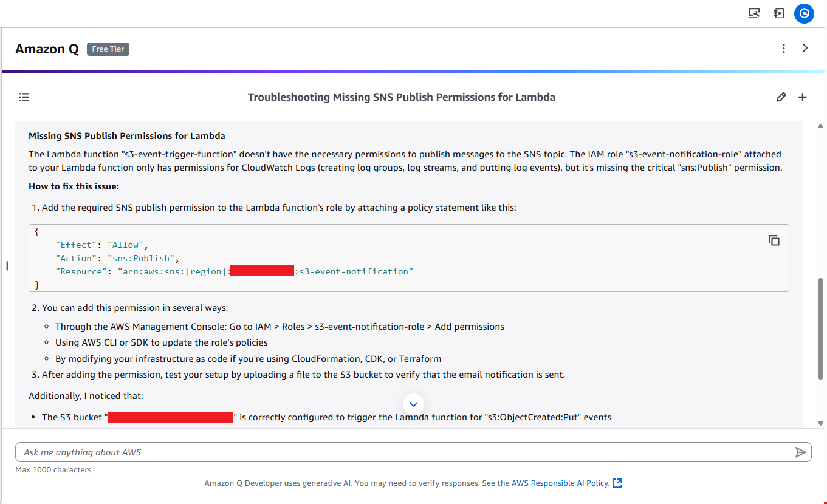827x504 pixels.
Task: Click the S3 bucket correctly configured bullet
Action: click(326, 417)
